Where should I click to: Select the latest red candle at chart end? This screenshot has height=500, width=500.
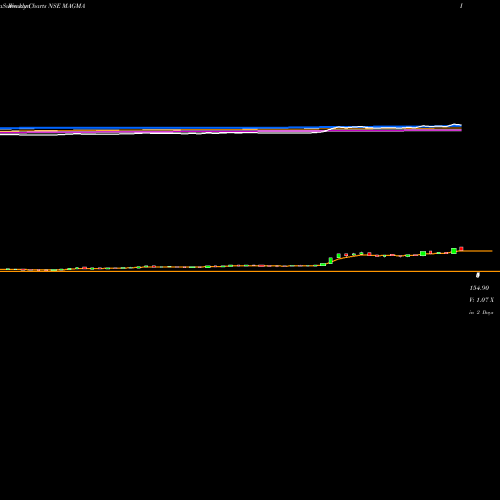tap(461, 249)
